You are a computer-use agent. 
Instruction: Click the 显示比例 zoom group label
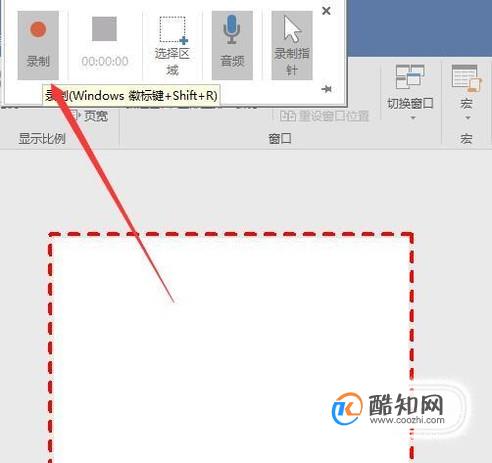42,138
